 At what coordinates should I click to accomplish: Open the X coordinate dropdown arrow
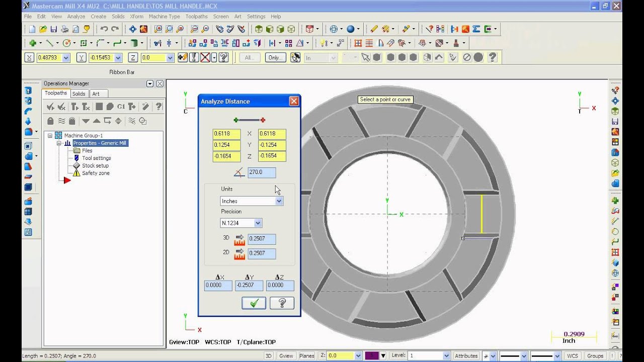click(x=66, y=58)
